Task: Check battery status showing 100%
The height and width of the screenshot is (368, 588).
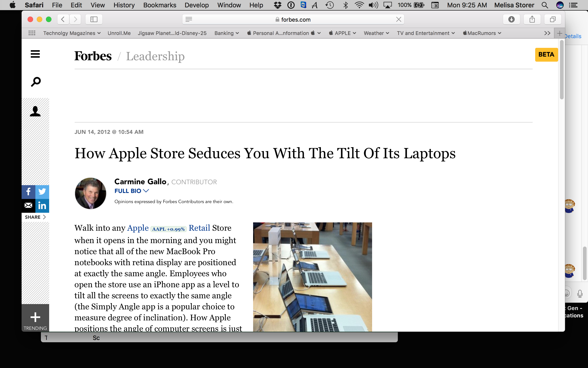Action: 411,5
